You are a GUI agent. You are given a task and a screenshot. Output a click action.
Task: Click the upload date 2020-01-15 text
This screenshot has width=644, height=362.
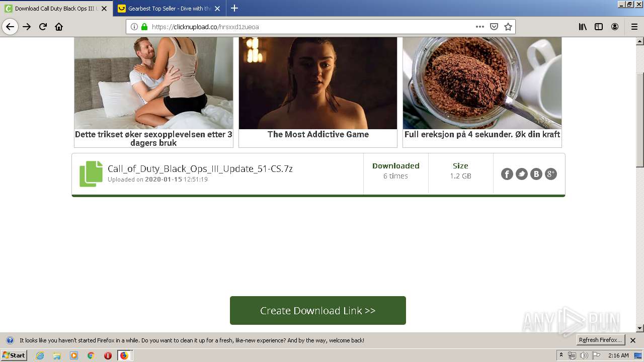click(x=164, y=179)
